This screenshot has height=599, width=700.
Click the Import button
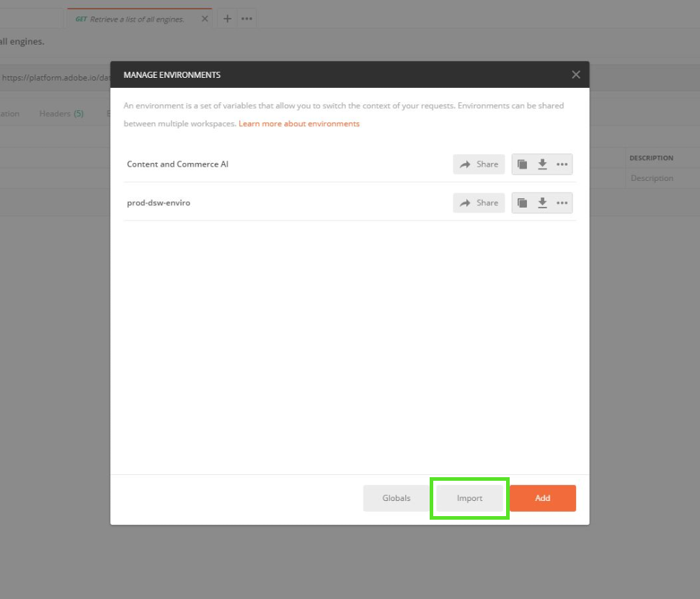[469, 498]
